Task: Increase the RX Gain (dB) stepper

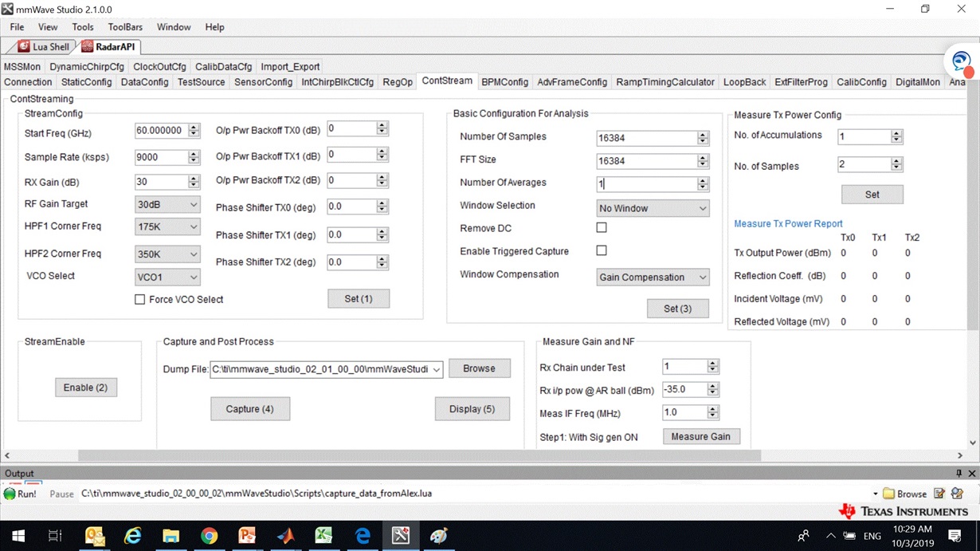Action: (194, 178)
